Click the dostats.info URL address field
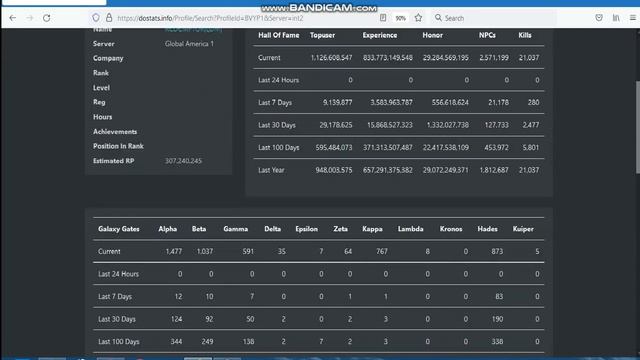 coord(210,18)
